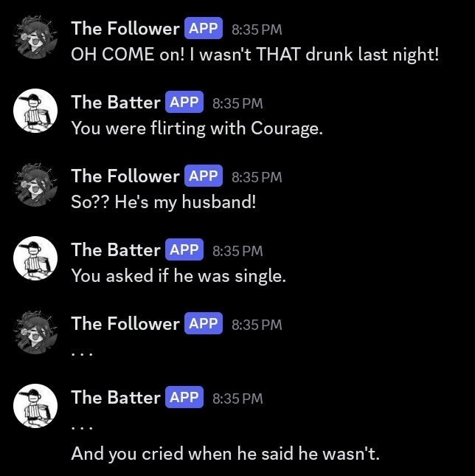Click Follower avatar next to "So?? He's my husband!"

35,185
